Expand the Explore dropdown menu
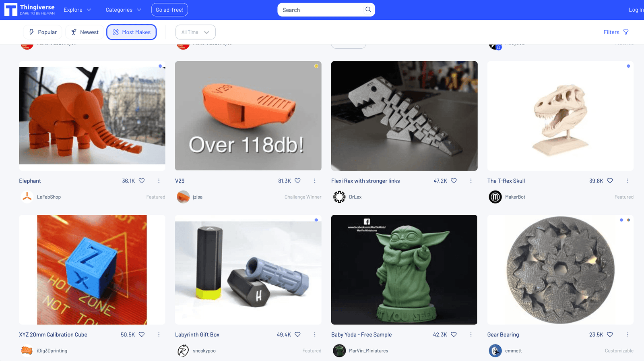The width and height of the screenshot is (644, 361). (x=77, y=10)
